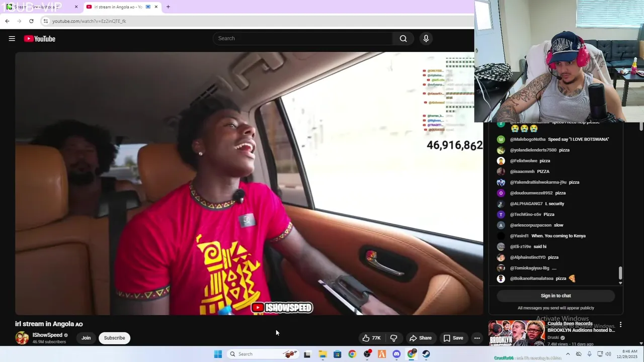Open the Windows Start menu
Screen dimensions: 644x362
218,354
